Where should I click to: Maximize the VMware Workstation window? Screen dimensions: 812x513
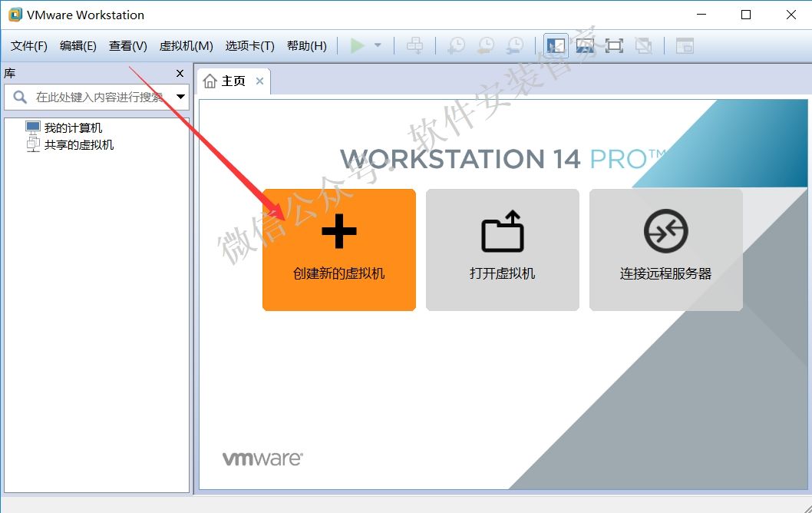pos(746,15)
